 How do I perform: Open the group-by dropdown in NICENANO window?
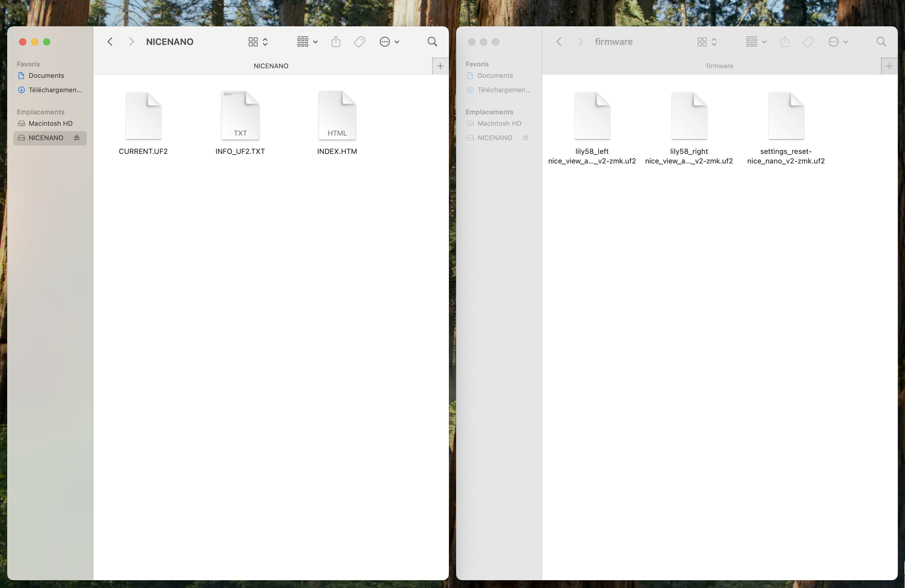tap(307, 41)
